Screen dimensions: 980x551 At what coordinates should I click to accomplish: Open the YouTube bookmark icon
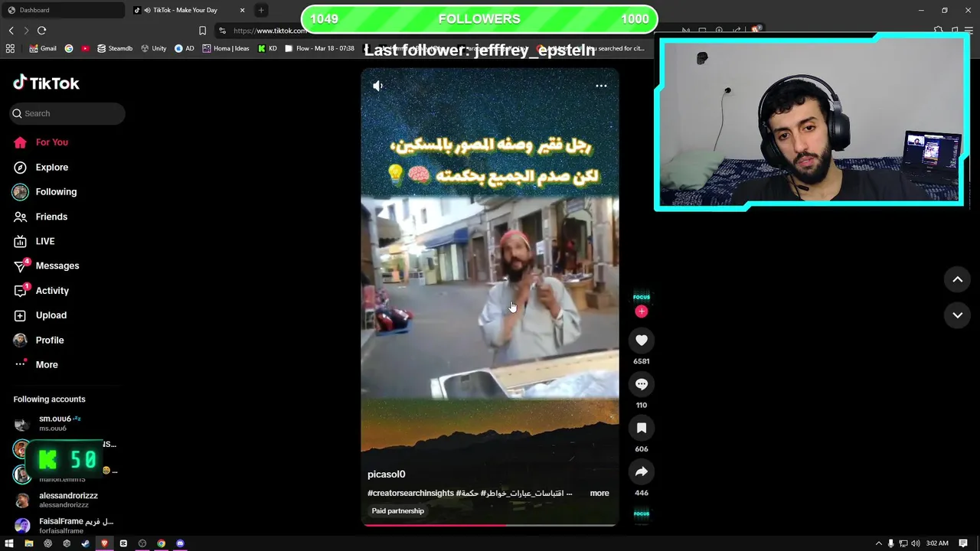85,48
